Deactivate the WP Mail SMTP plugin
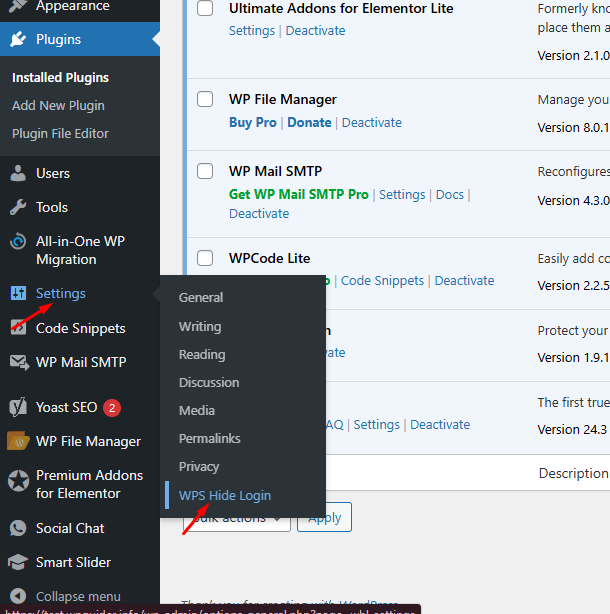 point(259,213)
